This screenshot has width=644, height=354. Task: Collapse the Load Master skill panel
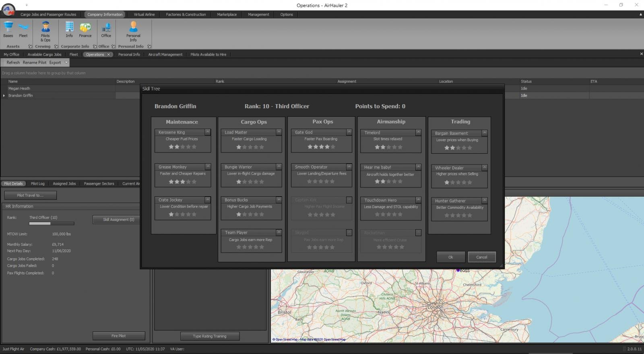pyautogui.click(x=279, y=132)
